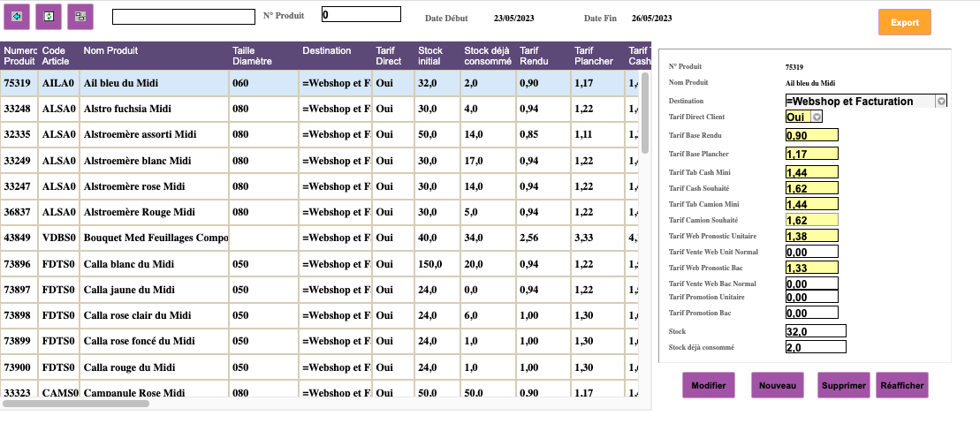Click the third purple toolbar icon
Screen dimensions: 980x431
(80, 16)
